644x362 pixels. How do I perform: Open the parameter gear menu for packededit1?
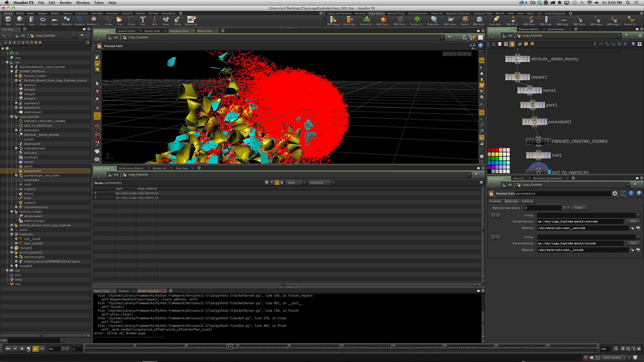point(615,194)
